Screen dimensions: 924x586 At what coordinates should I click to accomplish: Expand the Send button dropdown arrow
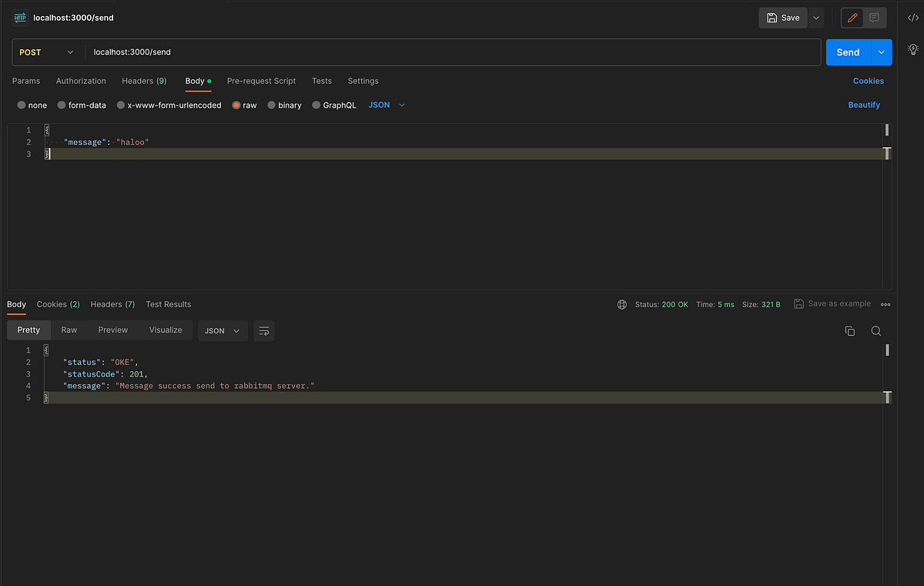[x=880, y=52]
